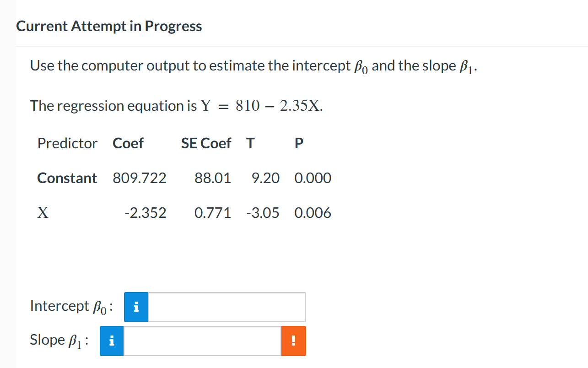Click the info icon beside the Intercept field
Viewport: 588px width, 368px height.
pyautogui.click(x=135, y=307)
